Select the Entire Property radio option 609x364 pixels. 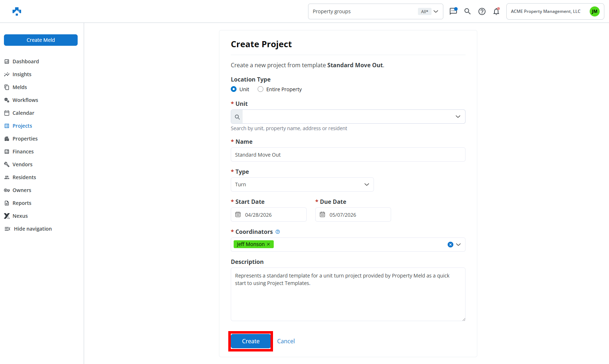[x=260, y=89]
